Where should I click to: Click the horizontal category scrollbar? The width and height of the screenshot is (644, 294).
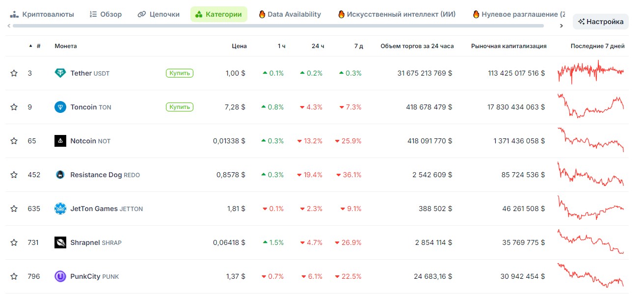click(278, 26)
